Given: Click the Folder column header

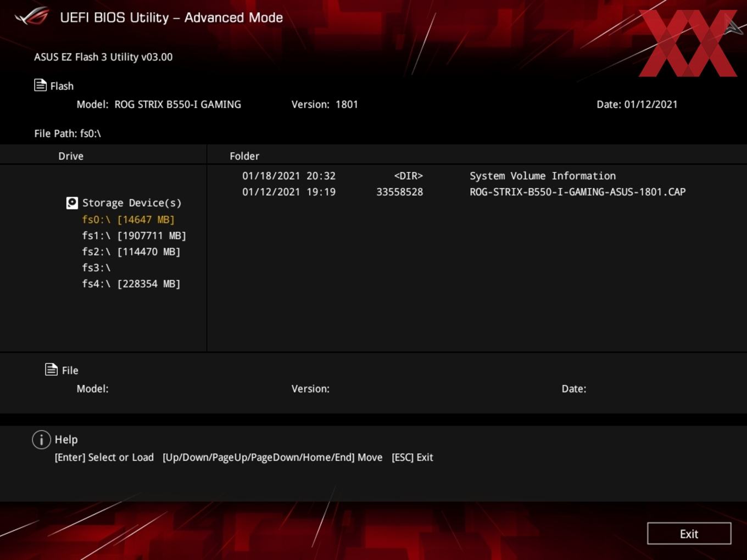Looking at the screenshot, I should (244, 156).
